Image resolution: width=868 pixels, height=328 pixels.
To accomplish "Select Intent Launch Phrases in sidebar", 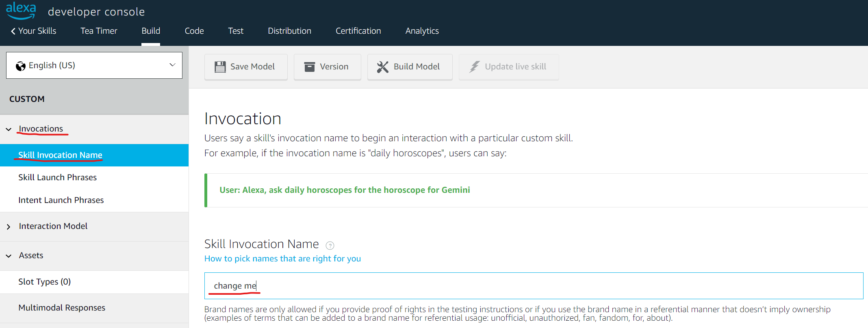I will coord(94,200).
